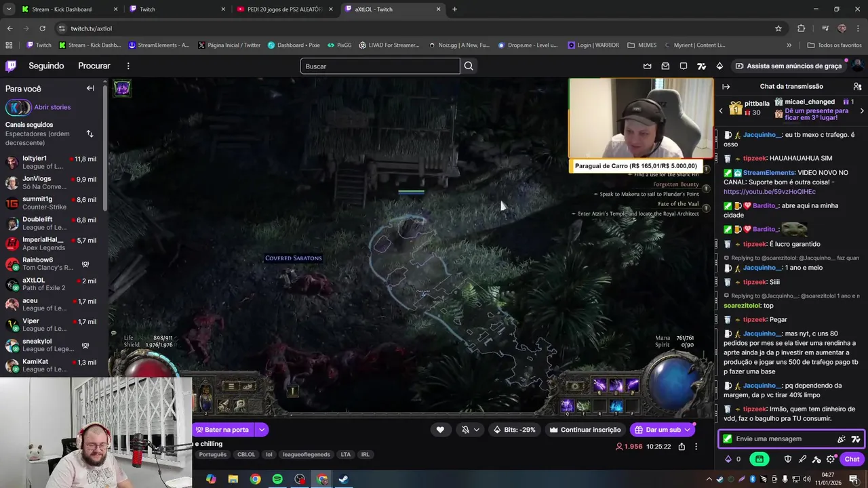Image resolution: width=868 pixels, height=488 pixels.
Task: Open the youtu.be link in chat
Action: tap(769, 192)
